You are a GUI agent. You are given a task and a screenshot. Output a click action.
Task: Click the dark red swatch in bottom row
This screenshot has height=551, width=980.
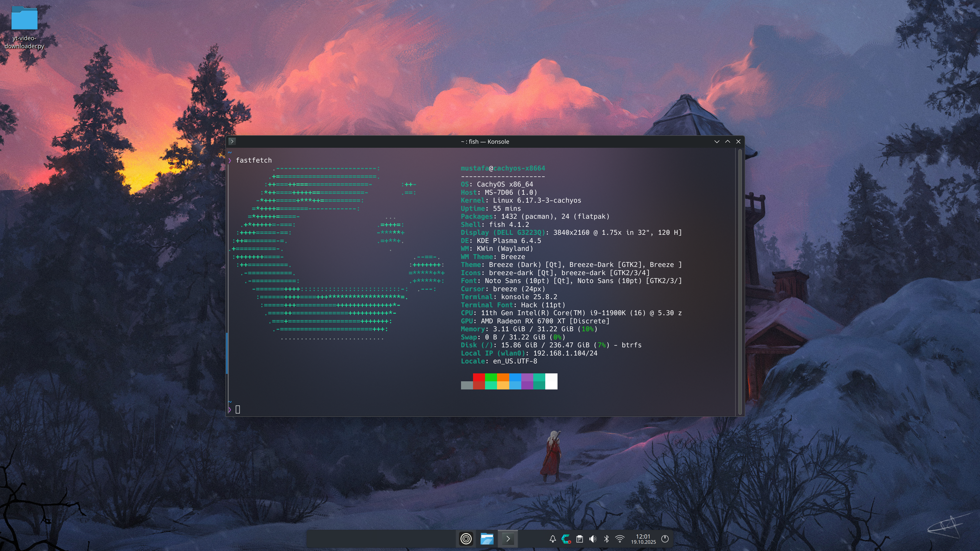pos(479,385)
